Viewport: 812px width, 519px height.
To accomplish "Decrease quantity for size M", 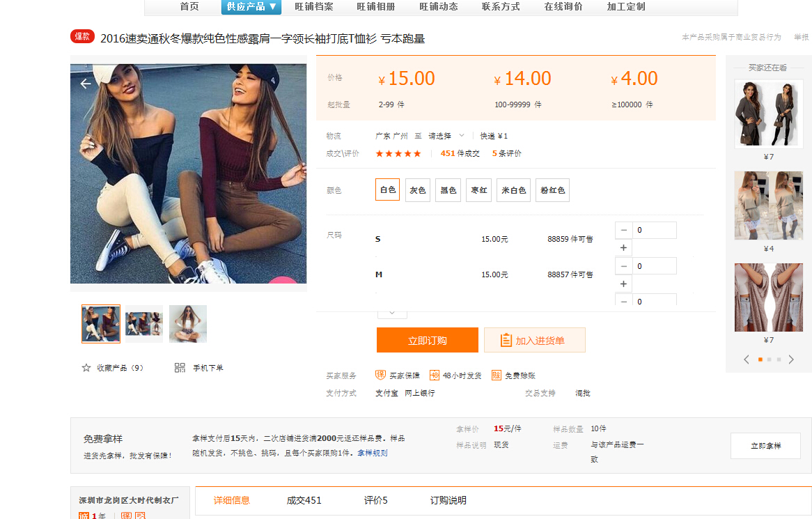I will click(x=623, y=266).
